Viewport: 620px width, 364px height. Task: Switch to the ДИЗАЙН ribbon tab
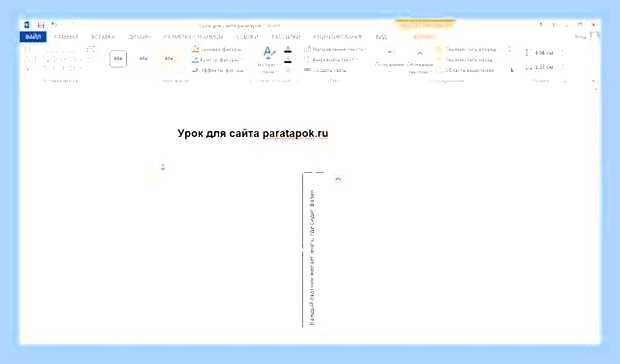139,37
